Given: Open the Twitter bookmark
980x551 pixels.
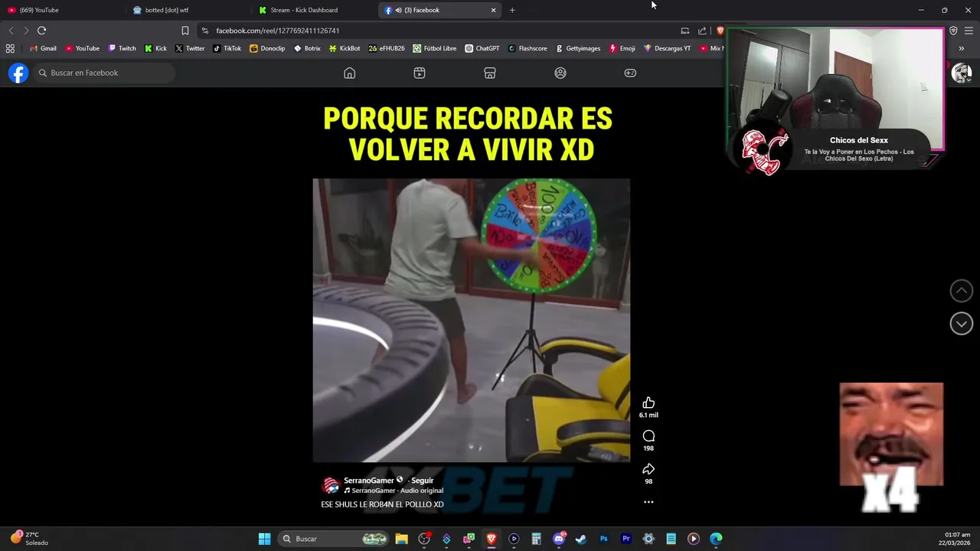Looking at the screenshot, I should pyautogui.click(x=190, y=48).
